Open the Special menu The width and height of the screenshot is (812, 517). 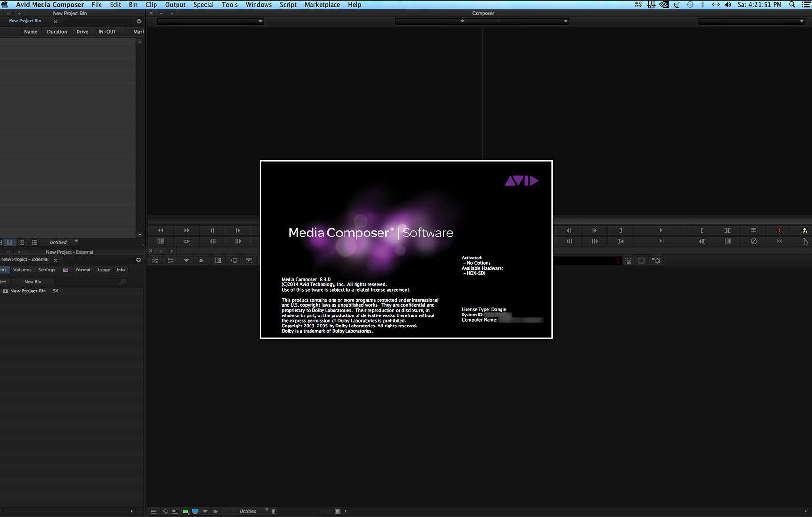pos(203,5)
